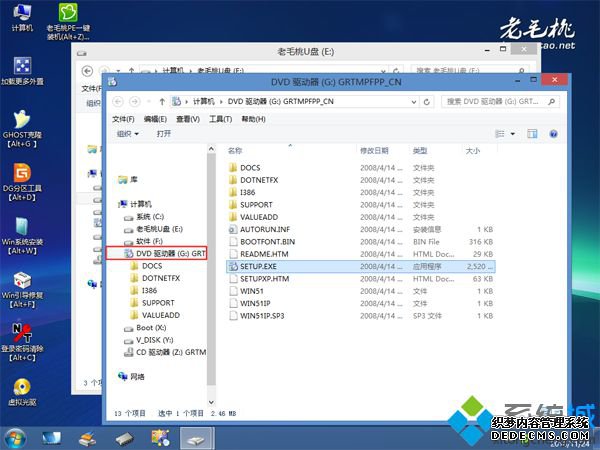The image size is (600, 450).
Task: Open DOTNETFX subfolder in tree
Action: (155, 278)
